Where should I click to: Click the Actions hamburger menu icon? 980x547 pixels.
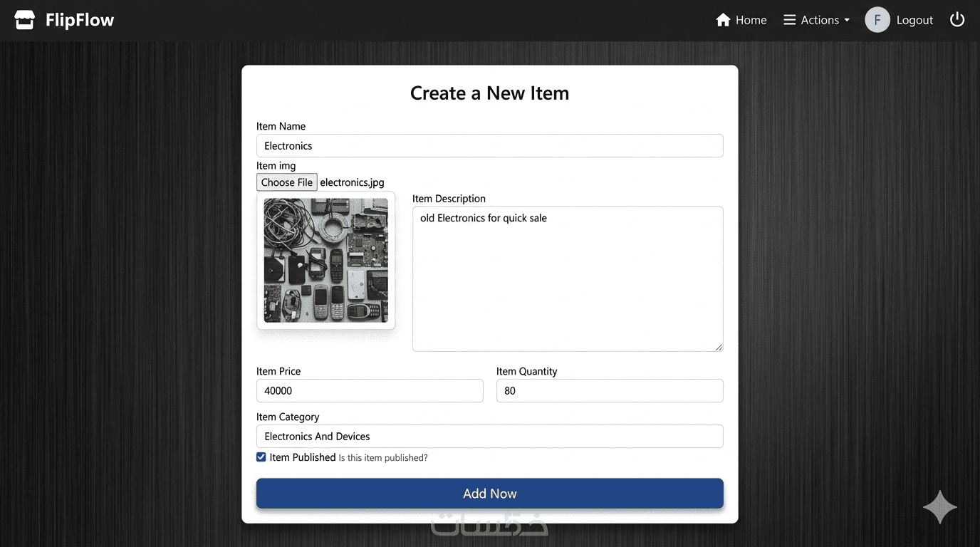click(789, 20)
